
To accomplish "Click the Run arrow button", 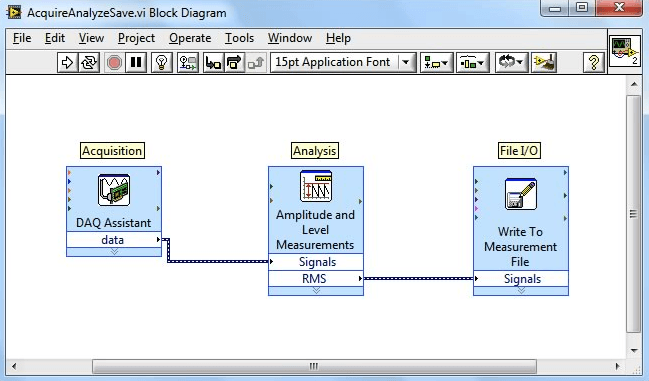I will tap(67, 62).
